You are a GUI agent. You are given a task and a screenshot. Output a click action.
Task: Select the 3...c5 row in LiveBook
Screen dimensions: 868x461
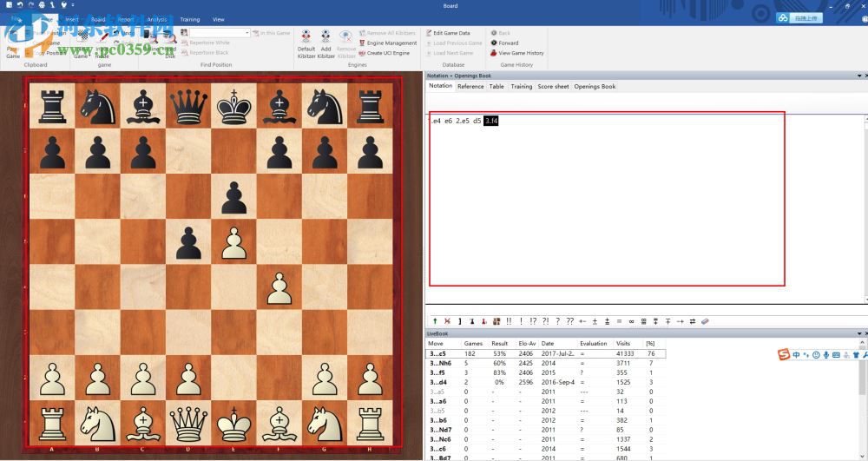point(545,353)
